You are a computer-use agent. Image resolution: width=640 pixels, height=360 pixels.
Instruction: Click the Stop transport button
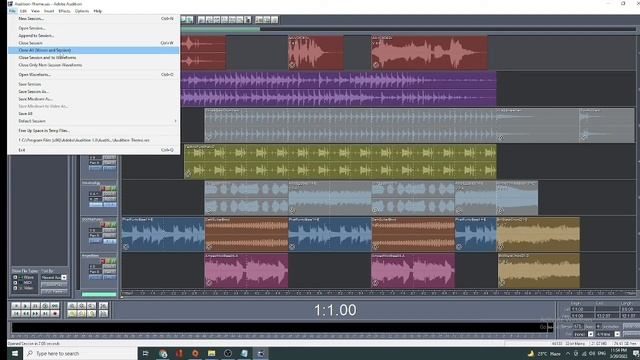pyautogui.click(x=16, y=306)
